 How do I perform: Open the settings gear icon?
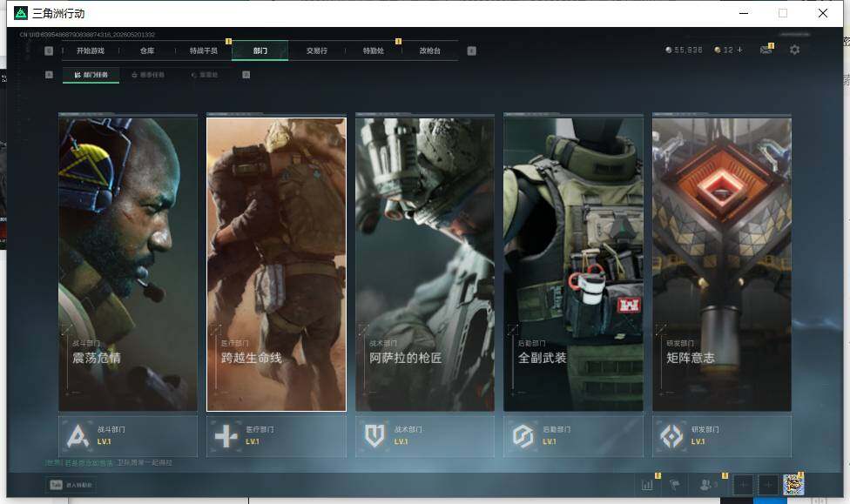795,50
